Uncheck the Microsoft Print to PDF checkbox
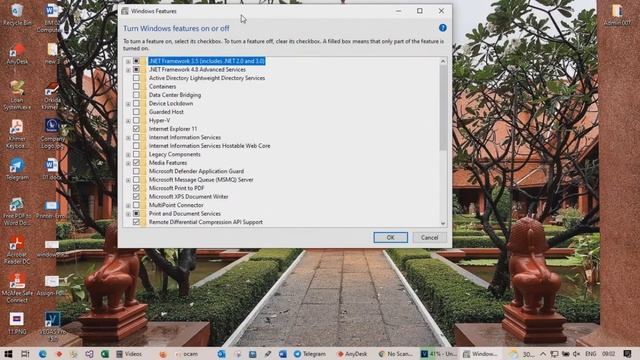This screenshot has width=640, height=360. tap(136, 188)
